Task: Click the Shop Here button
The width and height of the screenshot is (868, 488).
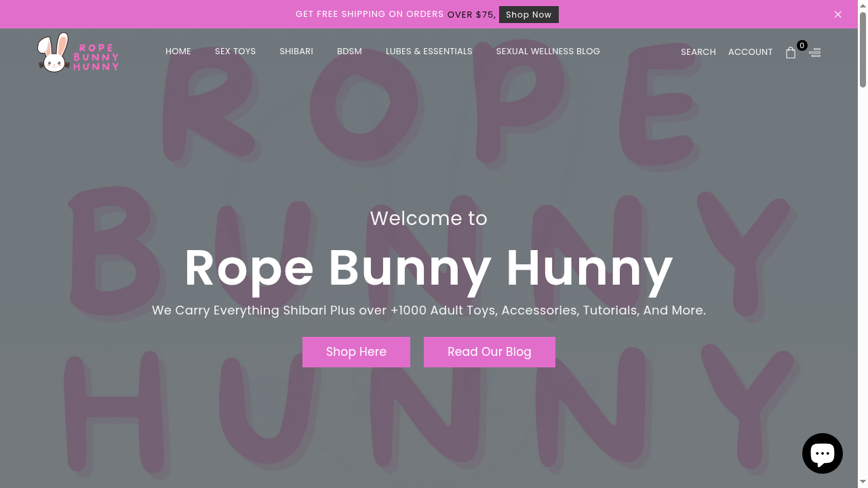Action: tap(356, 352)
